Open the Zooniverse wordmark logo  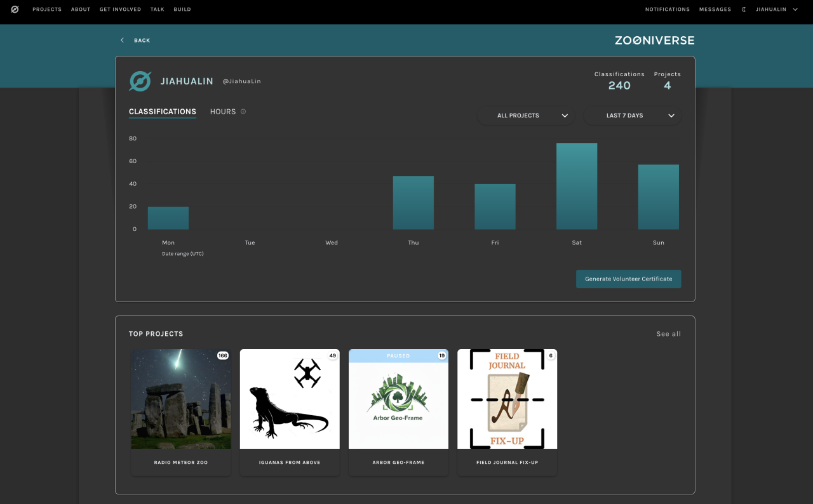pos(655,41)
